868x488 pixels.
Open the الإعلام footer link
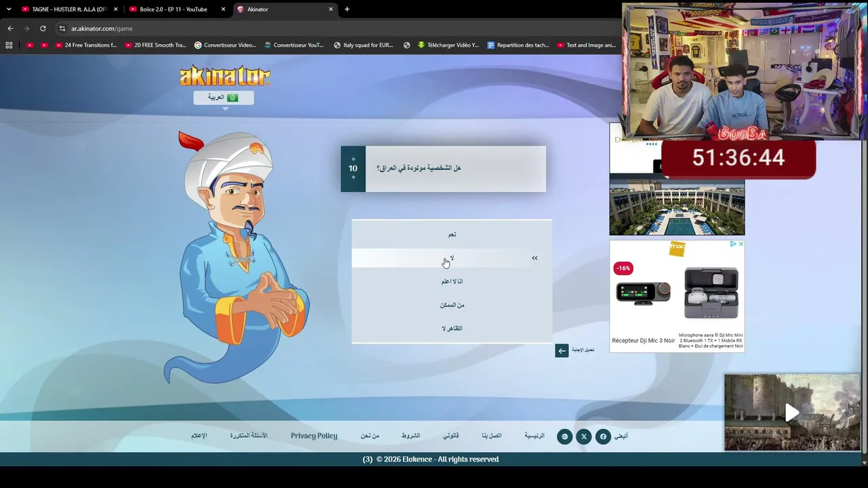click(199, 436)
